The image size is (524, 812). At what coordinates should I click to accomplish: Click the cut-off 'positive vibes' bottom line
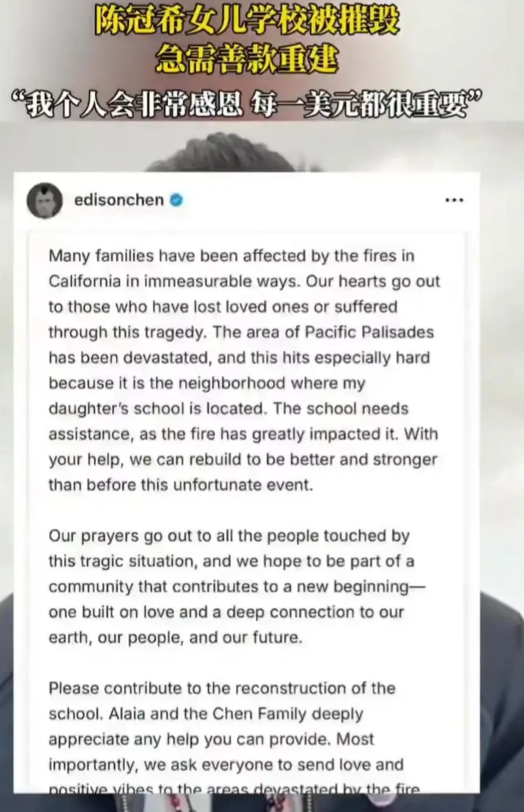234,789
